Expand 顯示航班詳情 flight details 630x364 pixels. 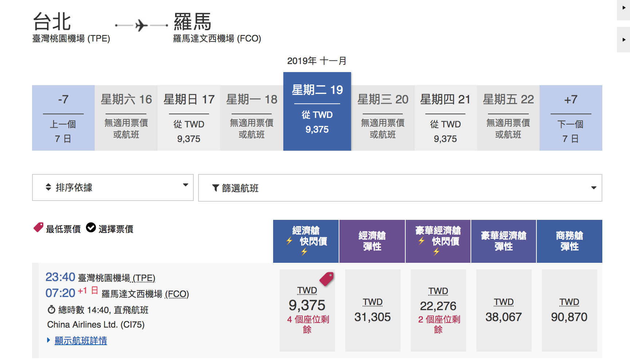click(x=80, y=340)
